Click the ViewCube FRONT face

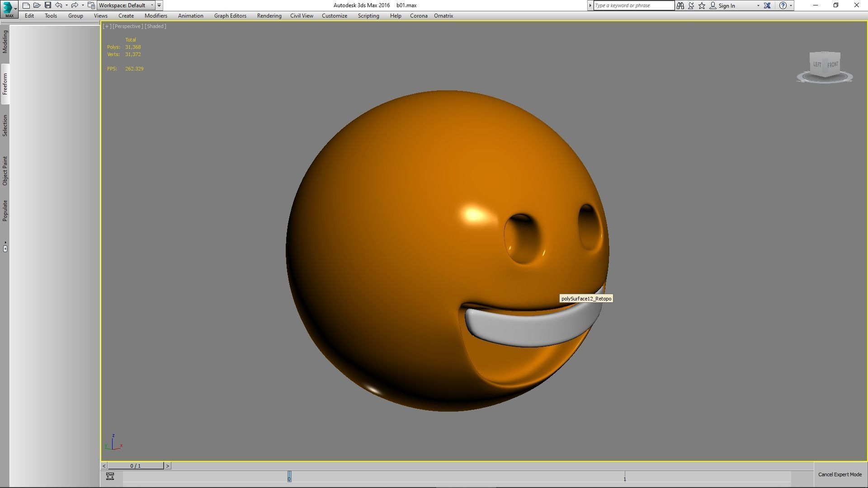coord(832,65)
